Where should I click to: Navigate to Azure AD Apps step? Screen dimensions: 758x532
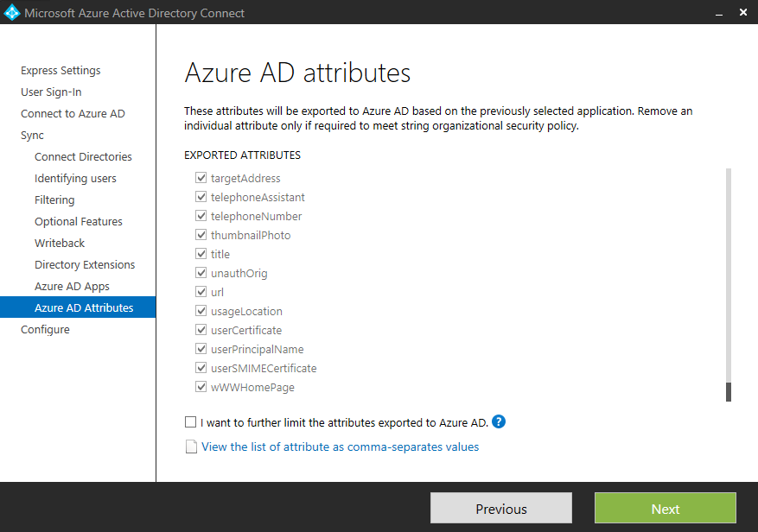(x=72, y=287)
